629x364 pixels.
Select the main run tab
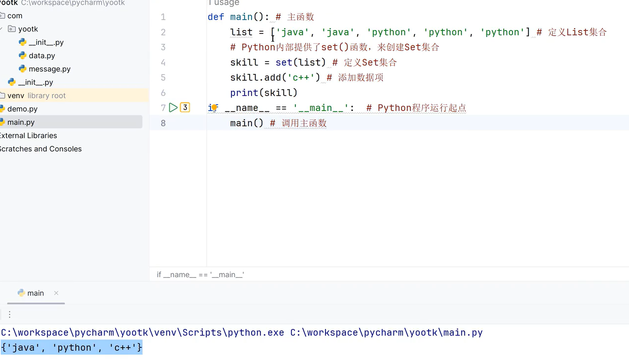click(36, 293)
